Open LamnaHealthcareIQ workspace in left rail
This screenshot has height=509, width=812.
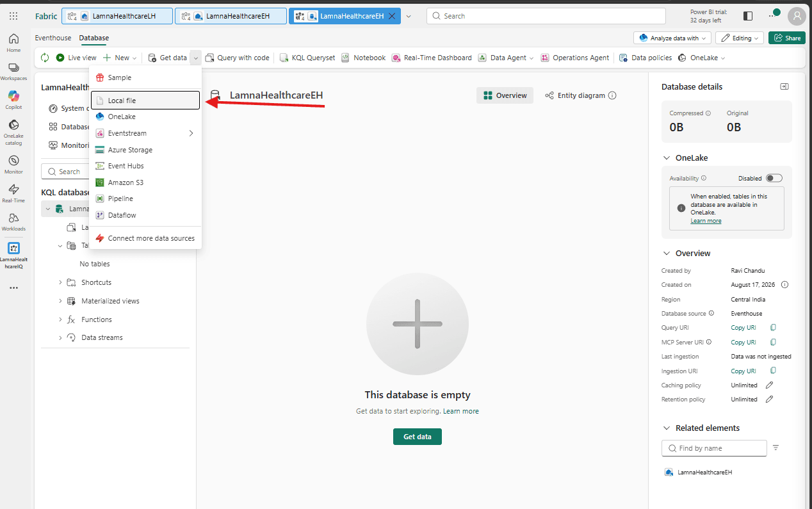(x=13, y=255)
